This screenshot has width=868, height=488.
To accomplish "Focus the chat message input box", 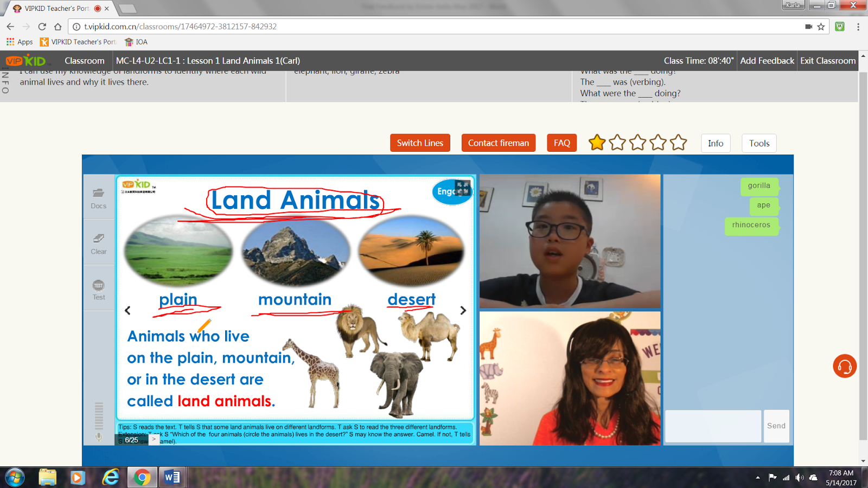I will [713, 426].
